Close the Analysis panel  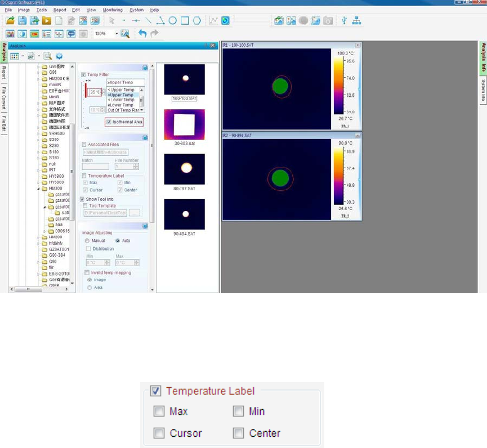click(x=213, y=46)
